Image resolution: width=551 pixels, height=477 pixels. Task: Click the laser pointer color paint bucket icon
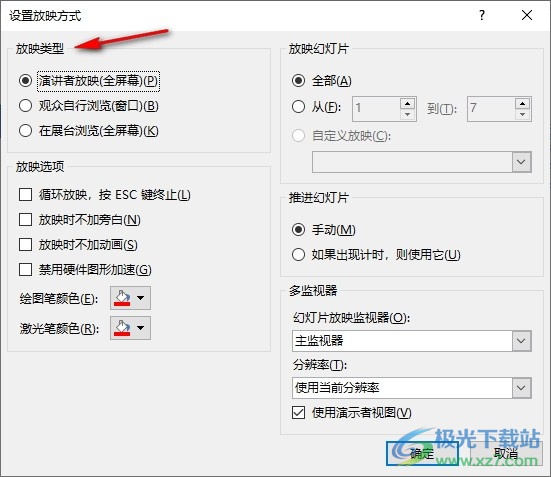tap(122, 328)
